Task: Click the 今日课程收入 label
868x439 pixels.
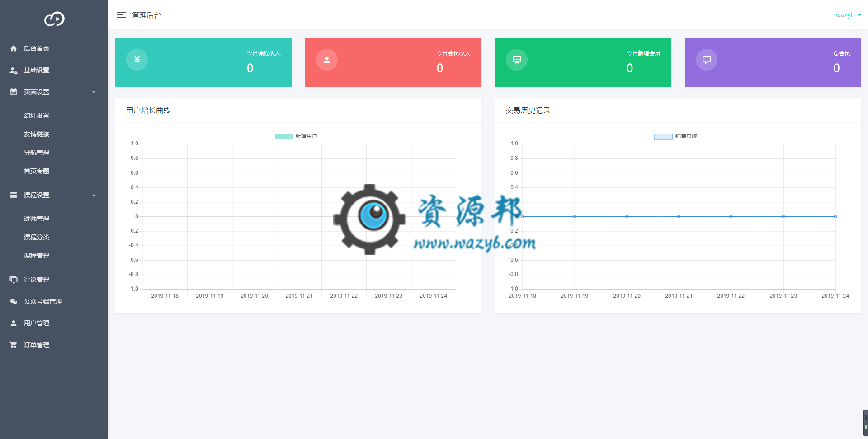Action: 264,53
